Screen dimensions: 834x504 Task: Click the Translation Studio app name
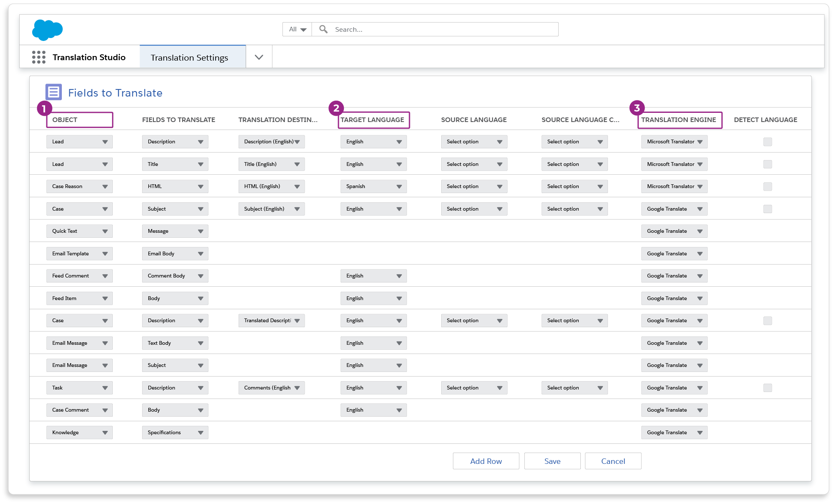point(89,57)
